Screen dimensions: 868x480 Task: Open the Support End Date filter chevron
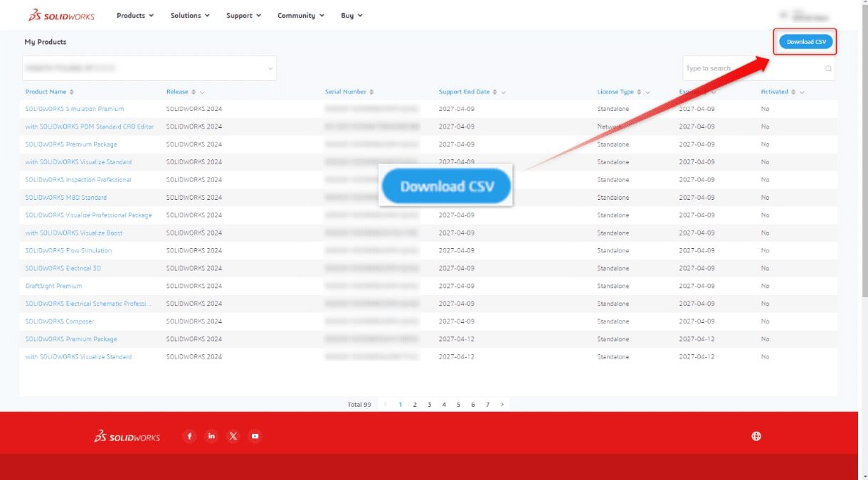click(504, 92)
